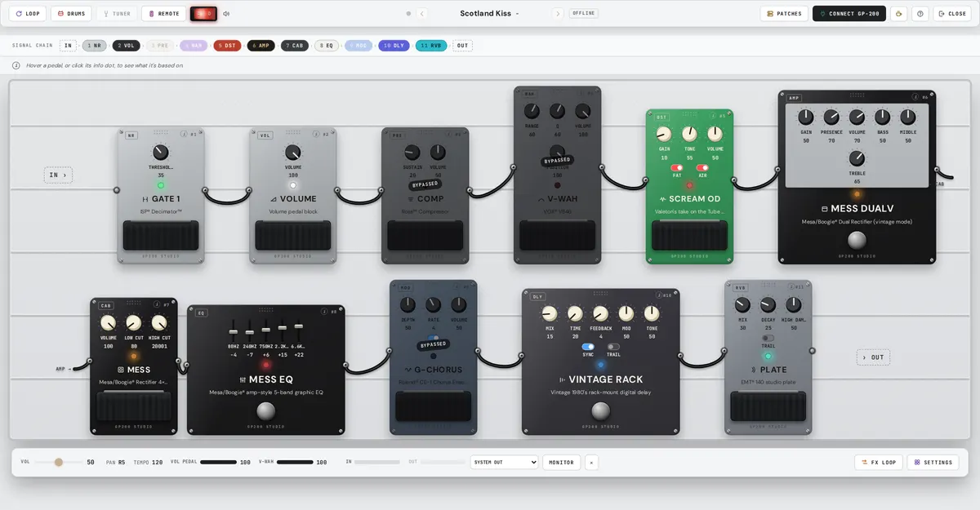Viewport: 980px width, 510px height.
Task: Click the donate coffee cup icon button
Action: coord(898,13)
